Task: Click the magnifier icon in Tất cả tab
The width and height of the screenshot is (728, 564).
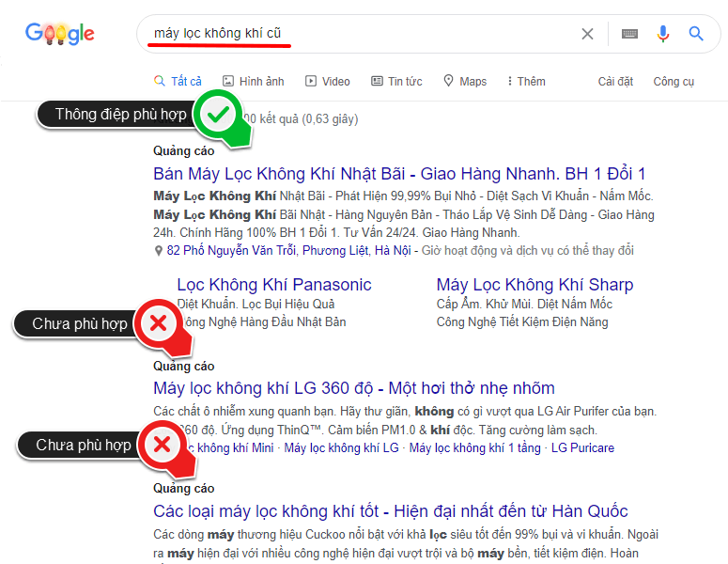Action: (x=160, y=81)
